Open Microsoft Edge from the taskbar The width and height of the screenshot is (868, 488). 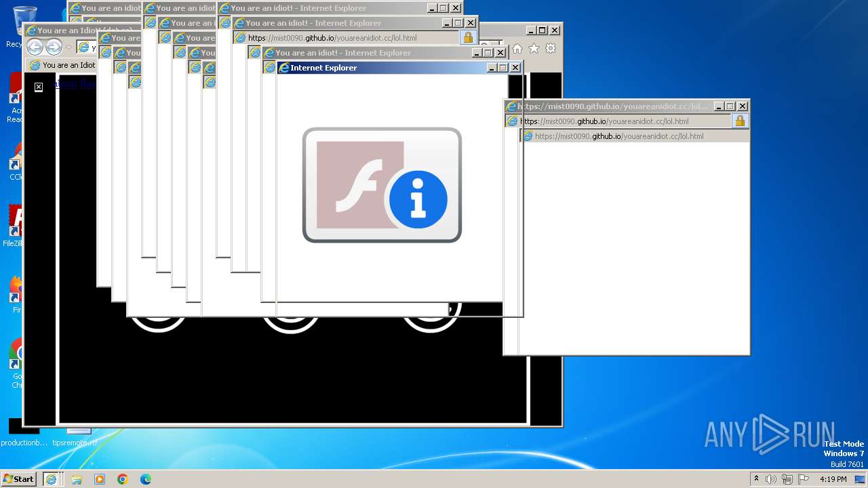[x=146, y=479]
